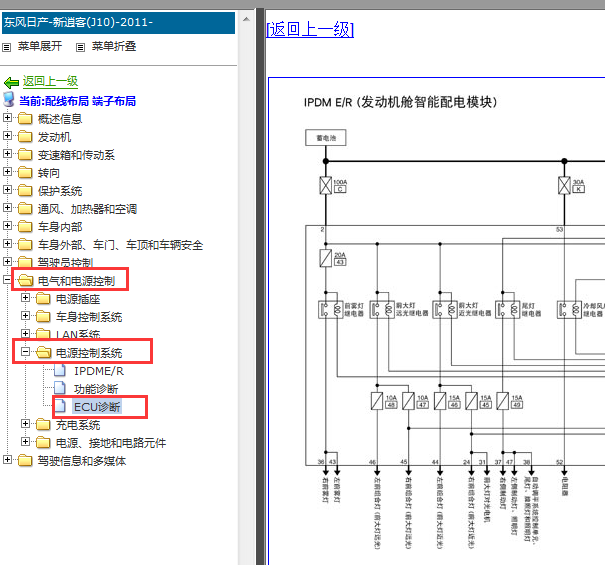Expand the 驾驶信息和多媒体 tree node
Image resolution: width=605 pixels, height=565 pixels.
7,459
